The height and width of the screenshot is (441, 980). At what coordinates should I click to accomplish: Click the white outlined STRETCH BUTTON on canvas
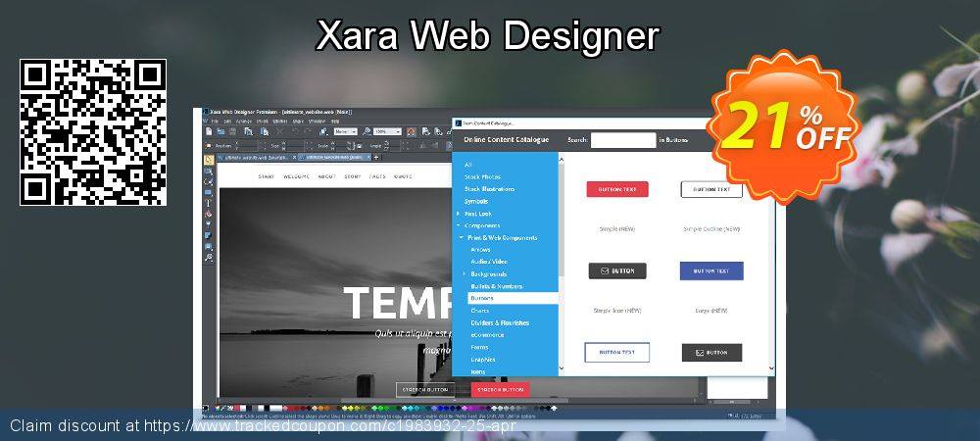425,390
